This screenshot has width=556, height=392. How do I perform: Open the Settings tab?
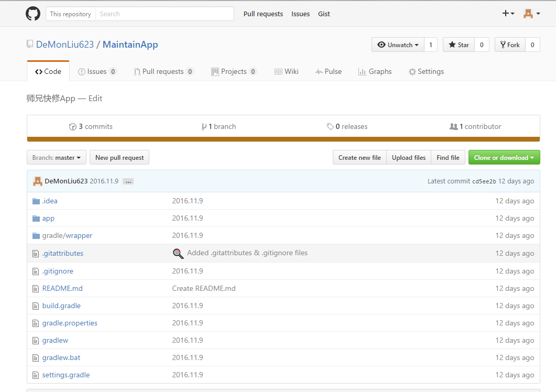pos(426,72)
